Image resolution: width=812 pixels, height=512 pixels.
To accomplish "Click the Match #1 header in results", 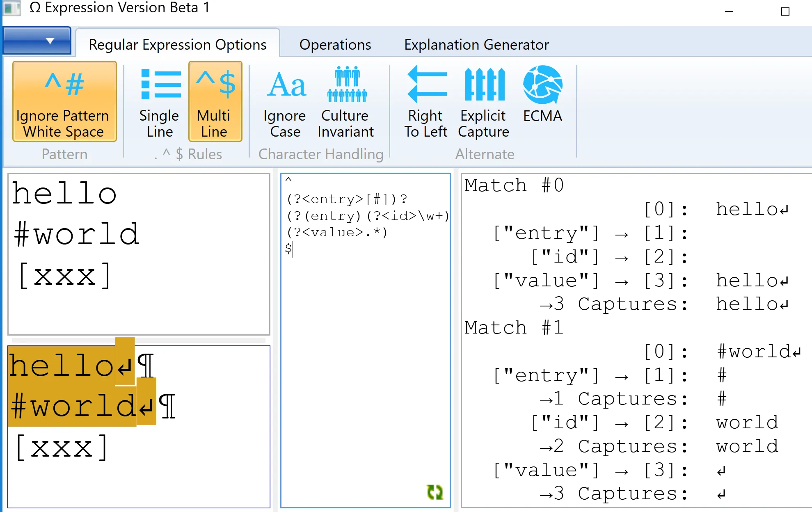I will pos(514,328).
